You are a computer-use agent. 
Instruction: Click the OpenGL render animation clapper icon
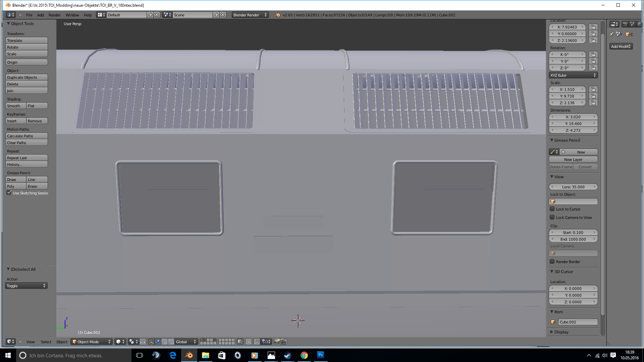(x=283, y=342)
